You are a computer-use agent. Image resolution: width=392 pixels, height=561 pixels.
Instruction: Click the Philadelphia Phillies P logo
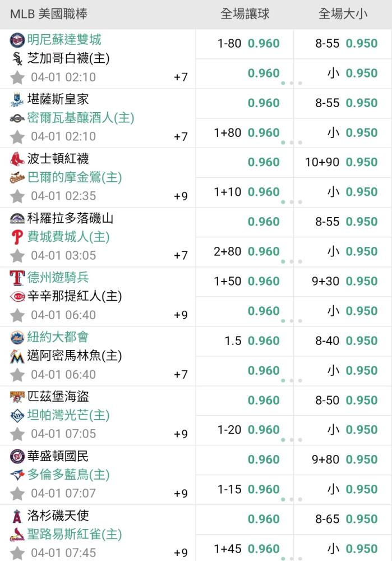pos(17,237)
